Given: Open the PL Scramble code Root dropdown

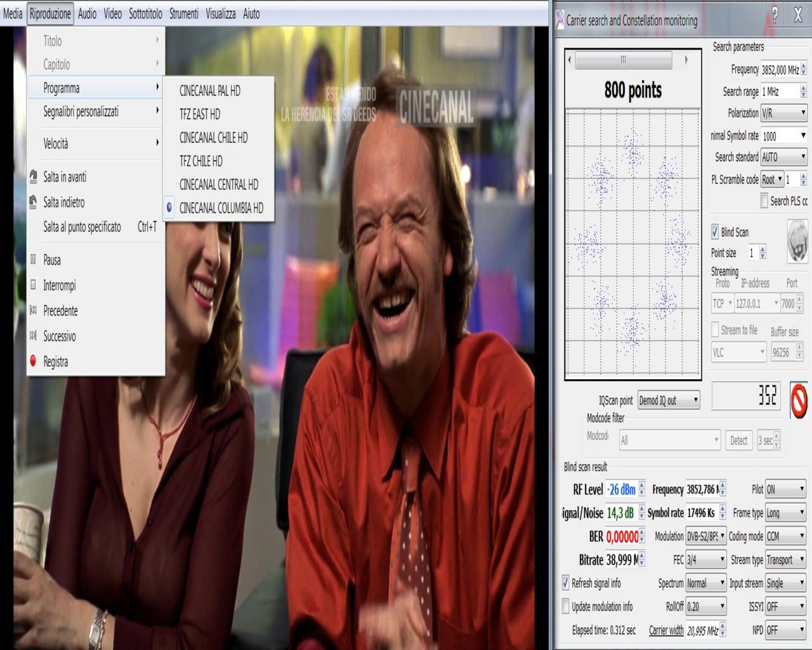Looking at the screenshot, I should (x=772, y=179).
